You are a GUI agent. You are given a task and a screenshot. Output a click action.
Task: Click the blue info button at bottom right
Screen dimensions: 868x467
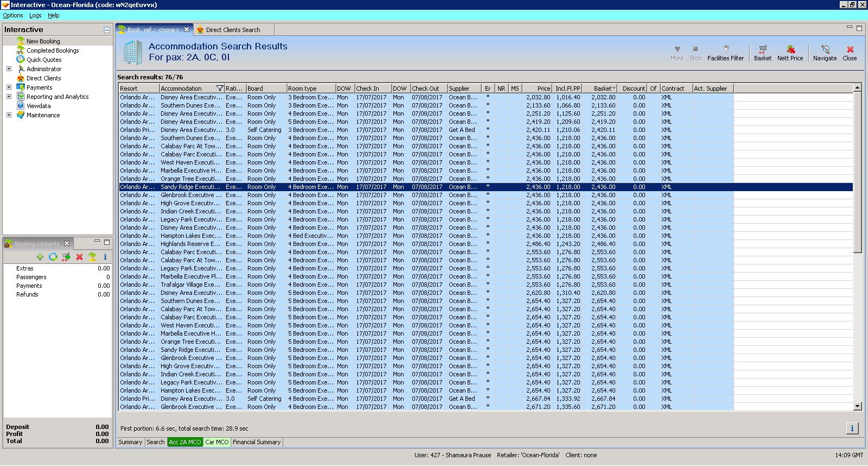(852, 428)
